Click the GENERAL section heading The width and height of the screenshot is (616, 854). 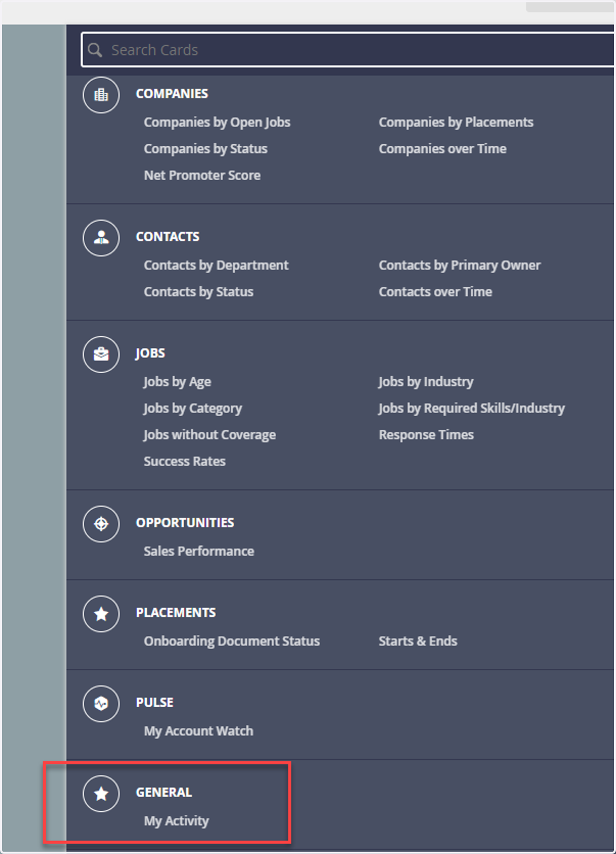point(164,792)
